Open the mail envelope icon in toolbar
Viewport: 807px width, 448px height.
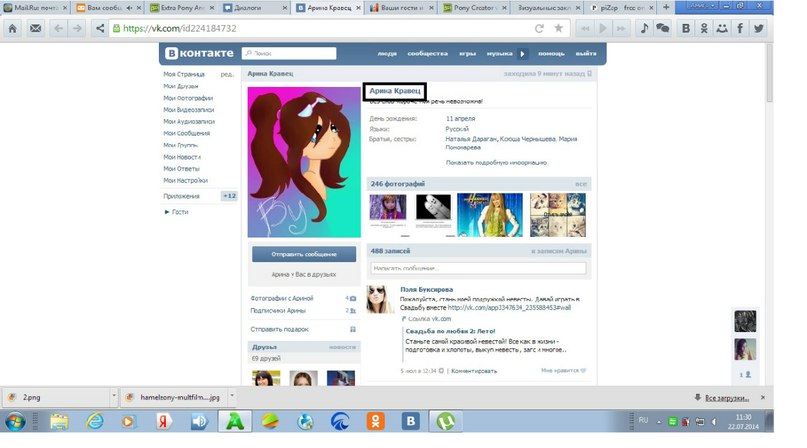[x=36, y=29]
